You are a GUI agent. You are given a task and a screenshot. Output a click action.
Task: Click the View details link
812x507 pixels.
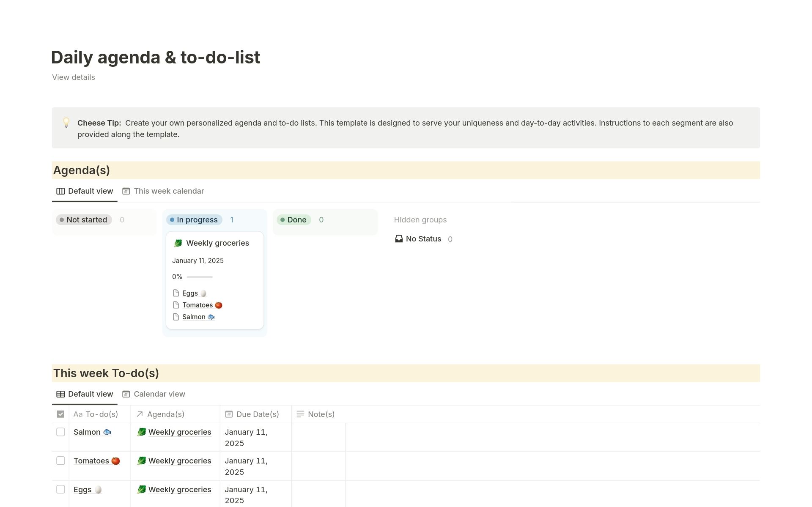click(73, 77)
